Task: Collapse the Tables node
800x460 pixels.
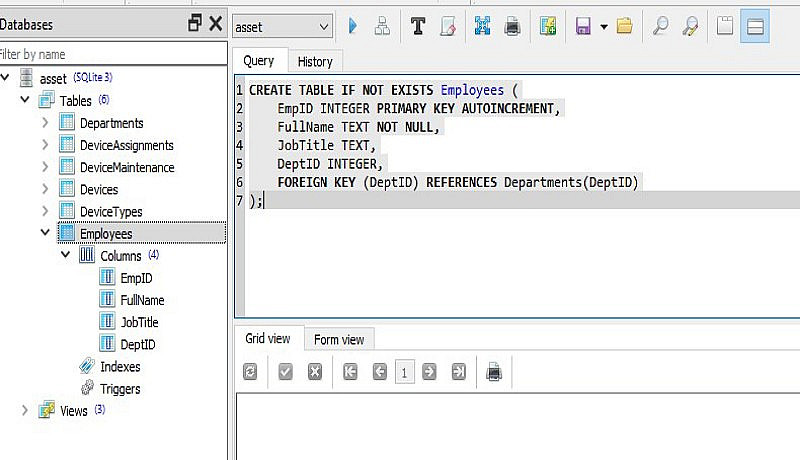Action: coord(24,99)
